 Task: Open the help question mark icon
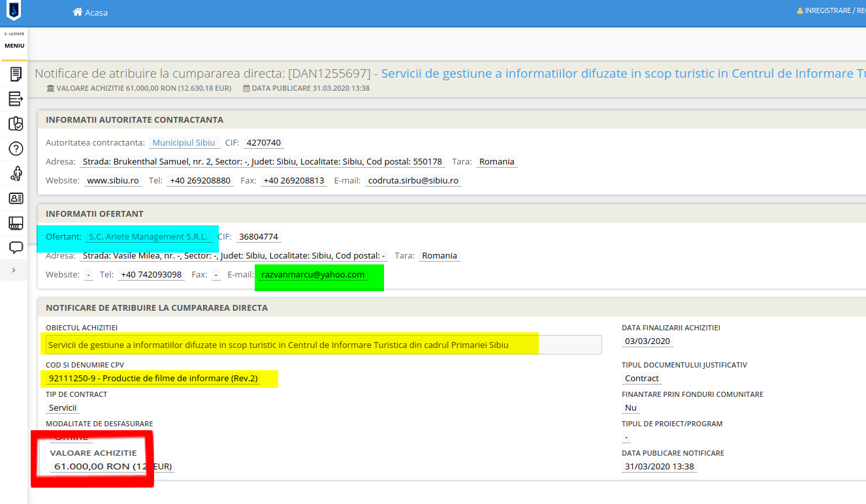click(x=16, y=148)
